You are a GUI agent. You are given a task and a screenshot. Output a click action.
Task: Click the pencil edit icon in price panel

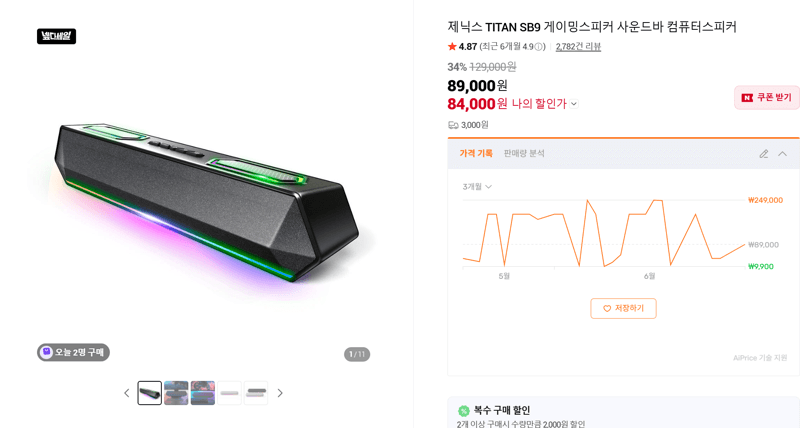[764, 154]
